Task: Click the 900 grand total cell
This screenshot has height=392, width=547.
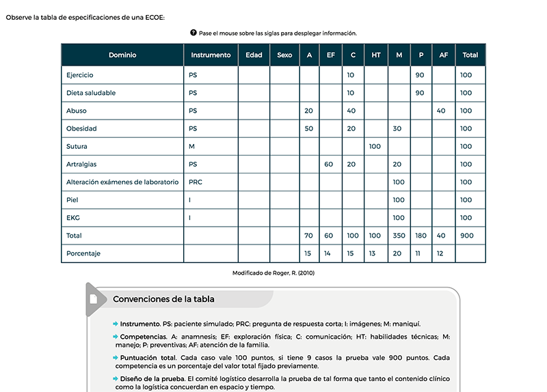Action: pos(467,236)
